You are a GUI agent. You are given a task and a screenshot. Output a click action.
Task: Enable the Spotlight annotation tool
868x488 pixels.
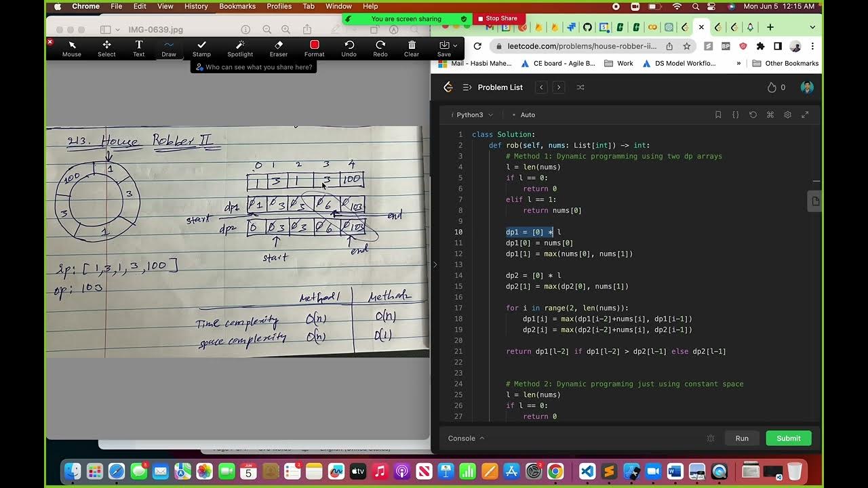240,49
